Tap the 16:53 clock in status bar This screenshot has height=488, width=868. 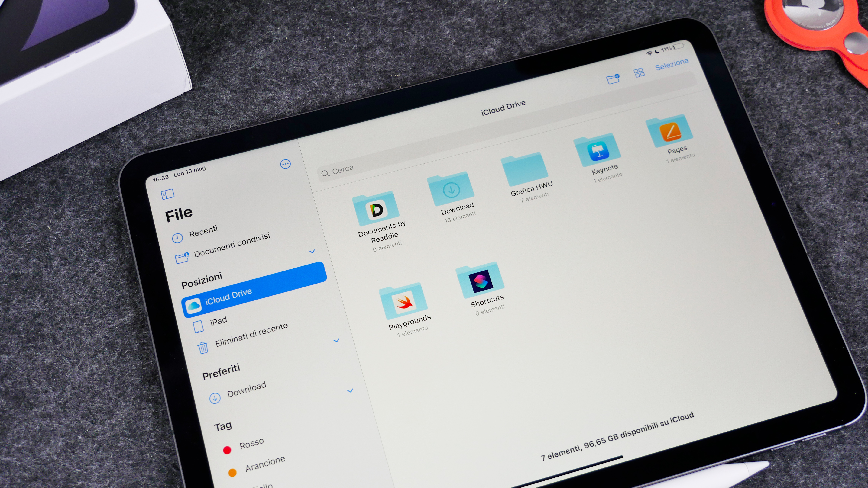point(161,178)
